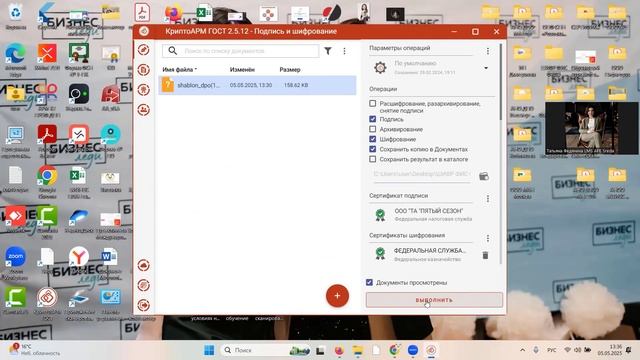
Task: Click the right panel vertical scrollbar
Action: [x=501, y=82]
